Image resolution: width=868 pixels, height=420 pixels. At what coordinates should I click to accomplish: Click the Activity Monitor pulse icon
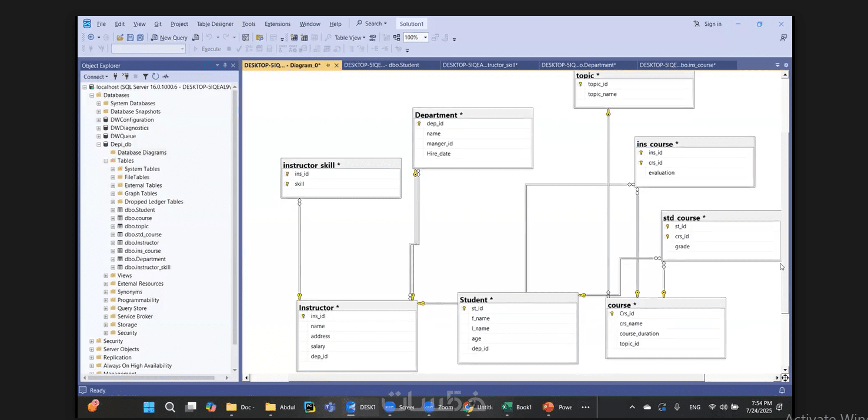(x=166, y=76)
